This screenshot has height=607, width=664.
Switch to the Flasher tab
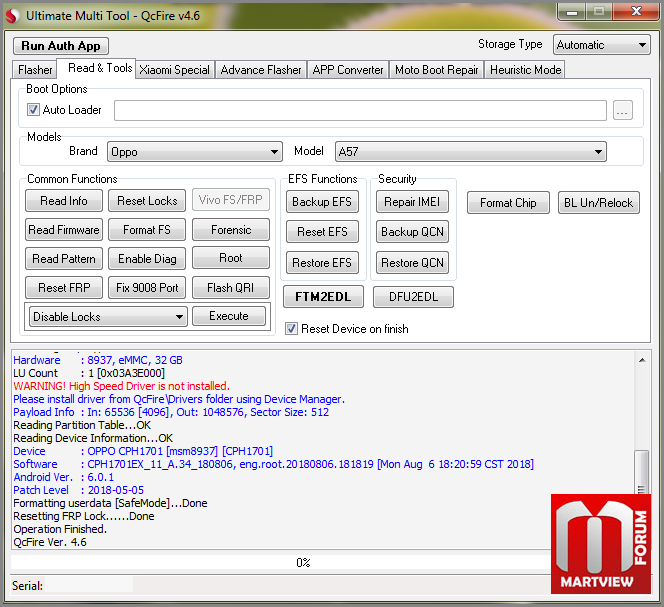35,70
